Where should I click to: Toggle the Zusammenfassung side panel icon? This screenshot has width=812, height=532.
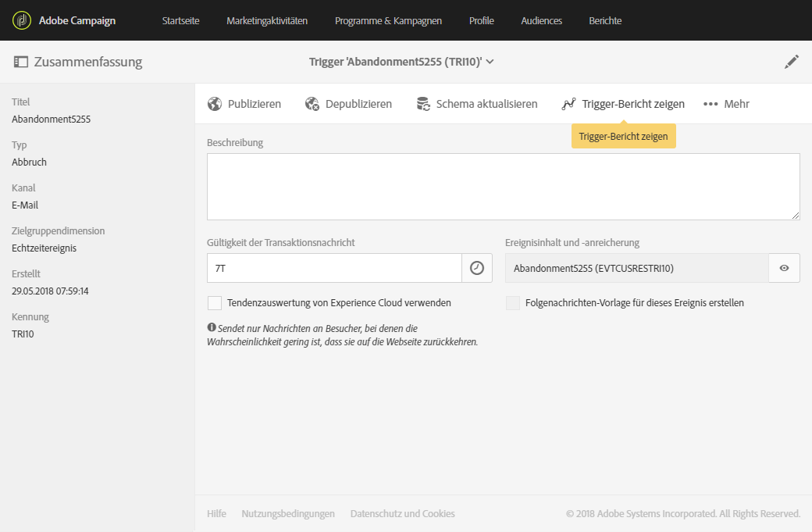click(20, 62)
